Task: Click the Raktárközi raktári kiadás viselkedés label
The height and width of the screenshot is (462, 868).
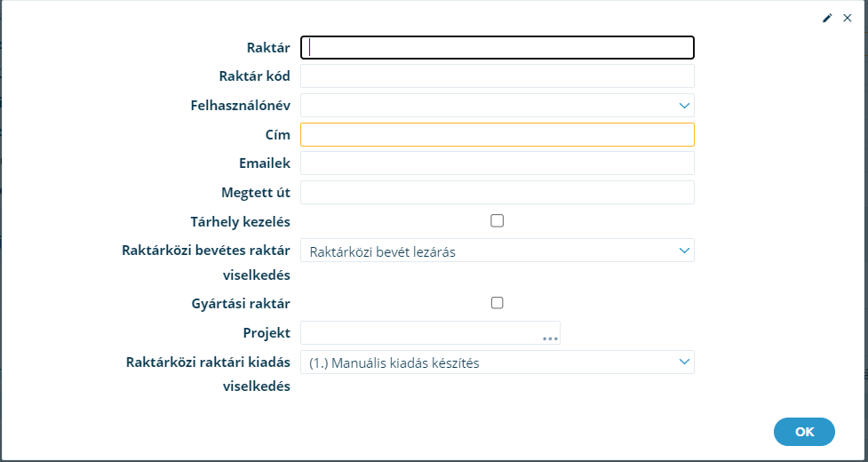Action: [x=208, y=375]
